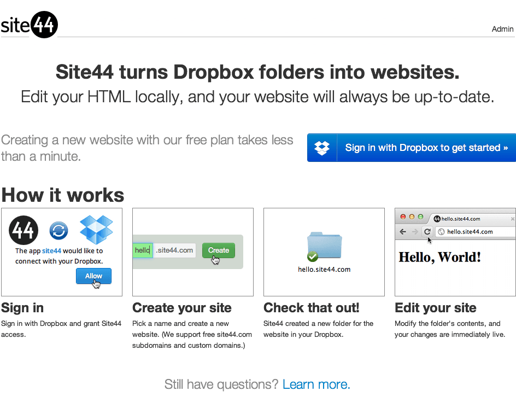
Task: Click the browser reload icon in screenshot
Action: 427,232
